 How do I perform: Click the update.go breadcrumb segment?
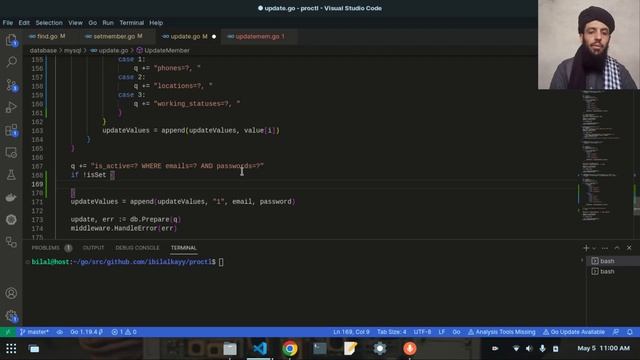pyautogui.click(x=109, y=51)
